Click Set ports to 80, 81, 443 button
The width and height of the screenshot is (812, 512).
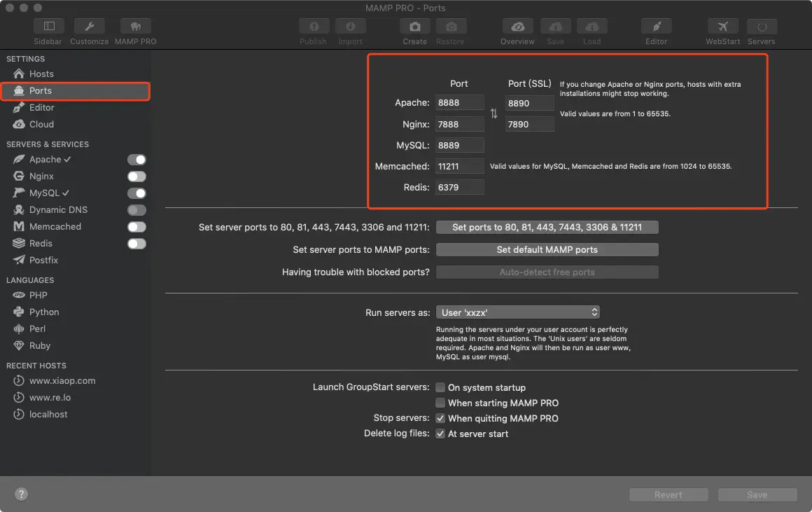(547, 228)
